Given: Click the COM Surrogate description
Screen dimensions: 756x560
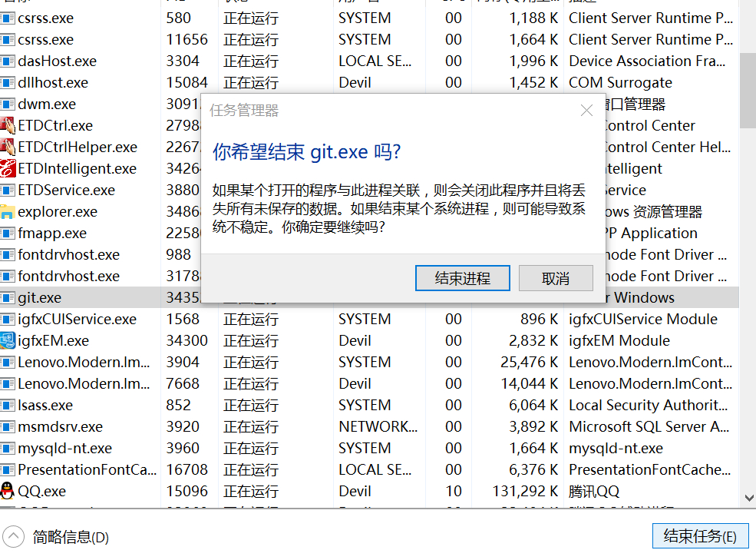Looking at the screenshot, I should tap(620, 82).
